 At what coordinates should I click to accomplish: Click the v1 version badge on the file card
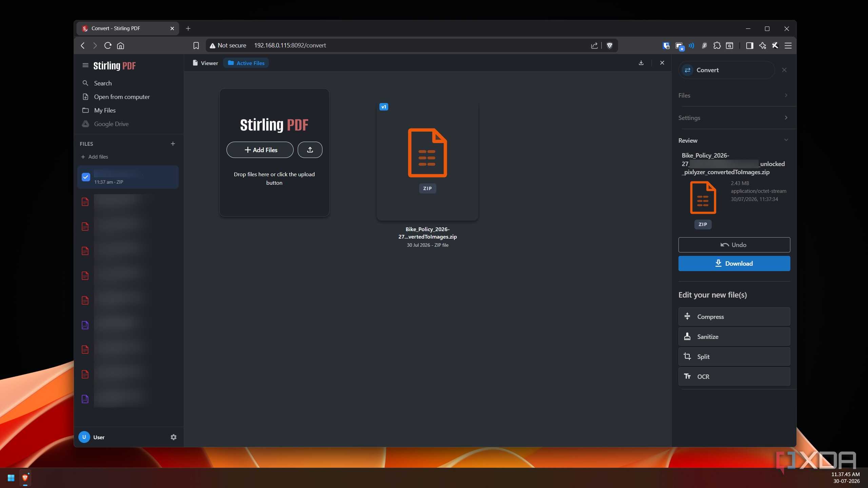click(x=383, y=107)
